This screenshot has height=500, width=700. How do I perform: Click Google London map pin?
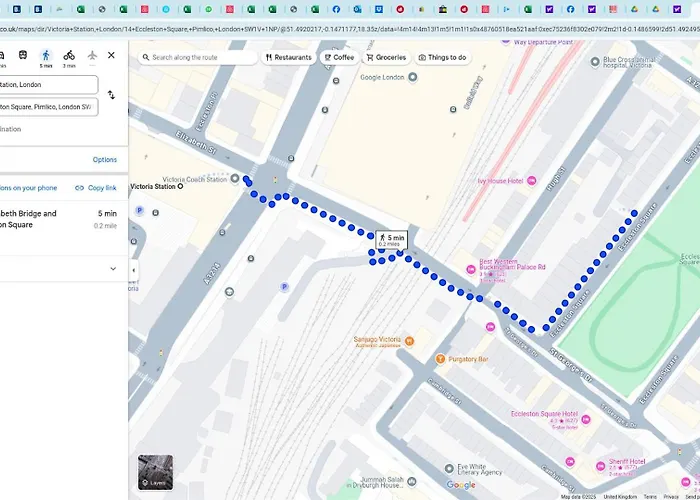413,77
